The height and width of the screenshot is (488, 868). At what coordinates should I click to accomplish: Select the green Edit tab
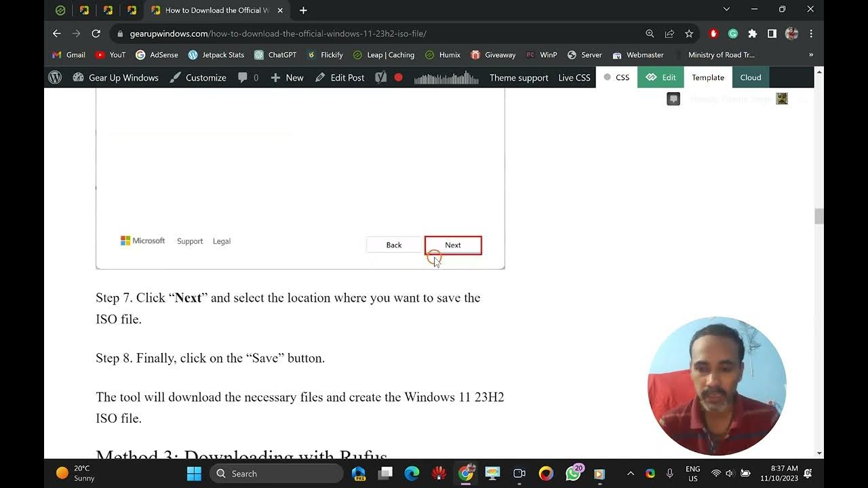coord(660,77)
